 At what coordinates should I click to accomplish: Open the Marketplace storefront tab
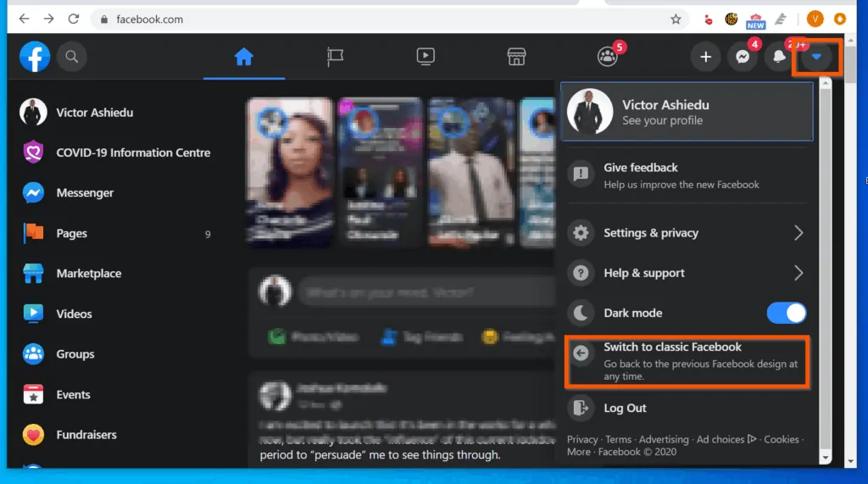pos(516,57)
